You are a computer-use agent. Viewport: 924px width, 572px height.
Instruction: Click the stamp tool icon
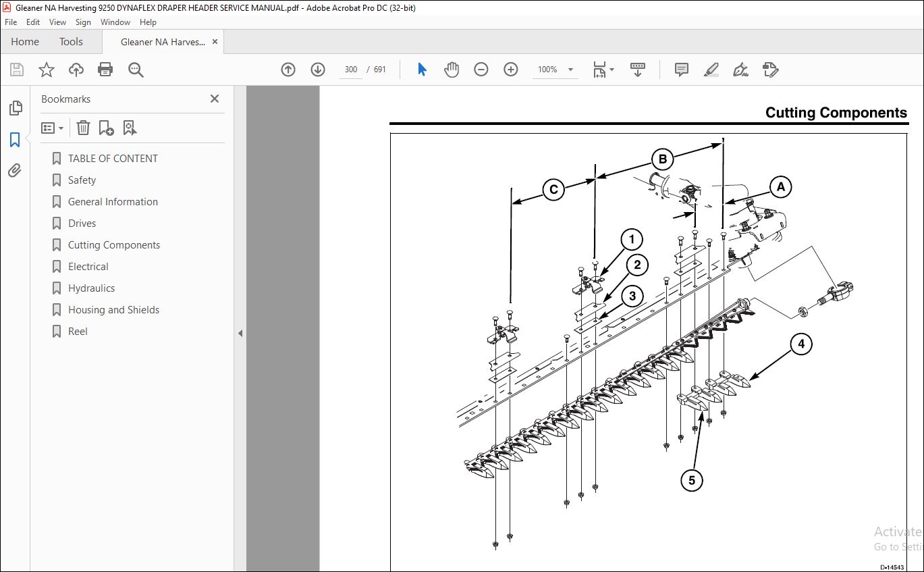click(770, 70)
